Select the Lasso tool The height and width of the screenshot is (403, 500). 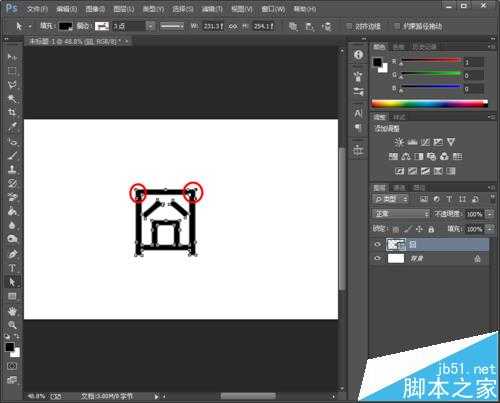pyautogui.click(x=12, y=84)
